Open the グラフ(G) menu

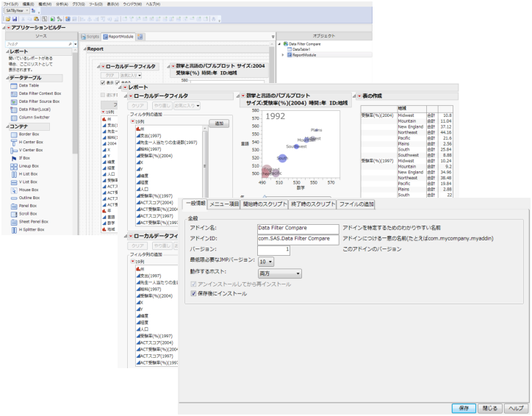(79, 4)
